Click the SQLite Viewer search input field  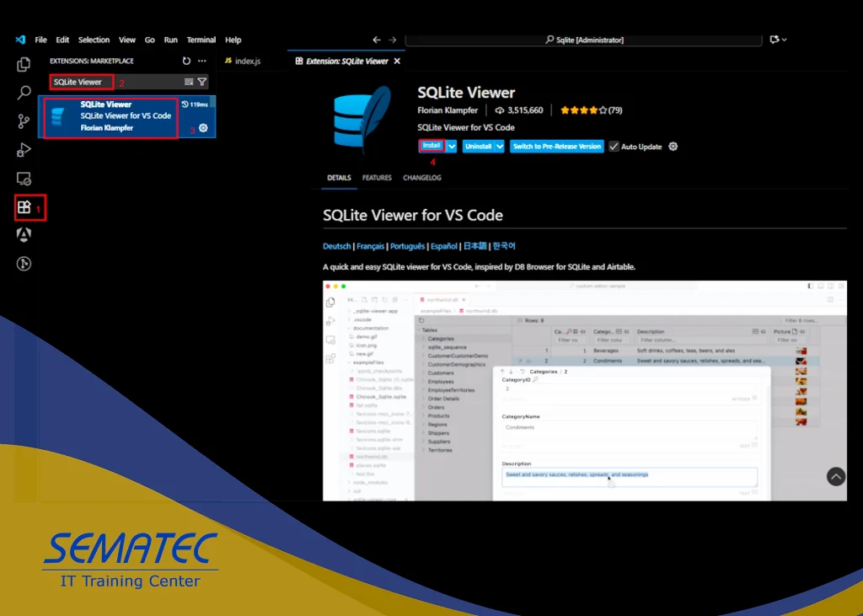pos(115,82)
